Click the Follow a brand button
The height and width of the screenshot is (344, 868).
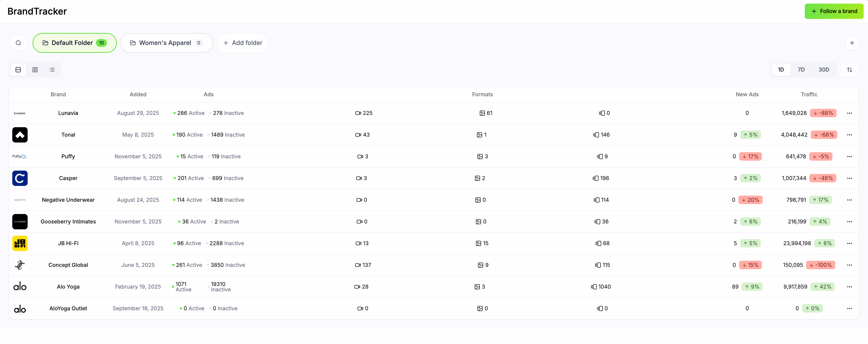(x=834, y=11)
